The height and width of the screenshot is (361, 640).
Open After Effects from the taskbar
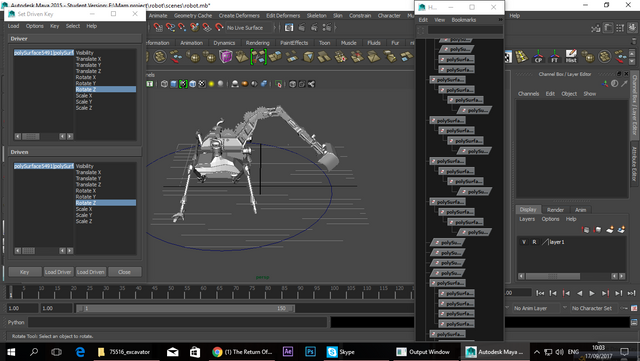click(x=288, y=352)
